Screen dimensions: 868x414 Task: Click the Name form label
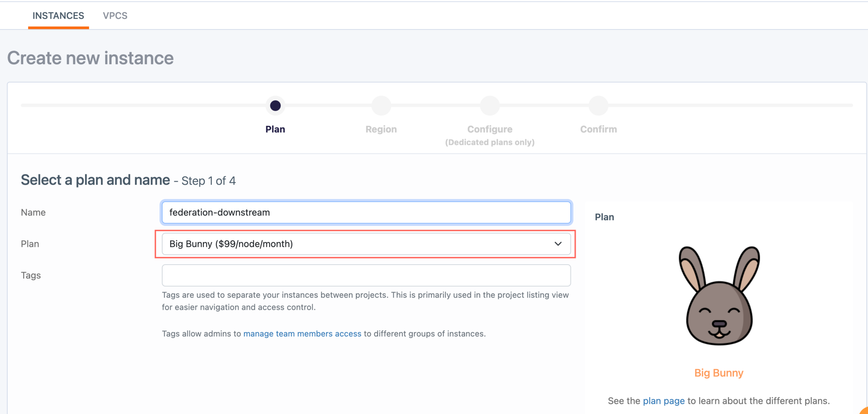[x=33, y=212]
